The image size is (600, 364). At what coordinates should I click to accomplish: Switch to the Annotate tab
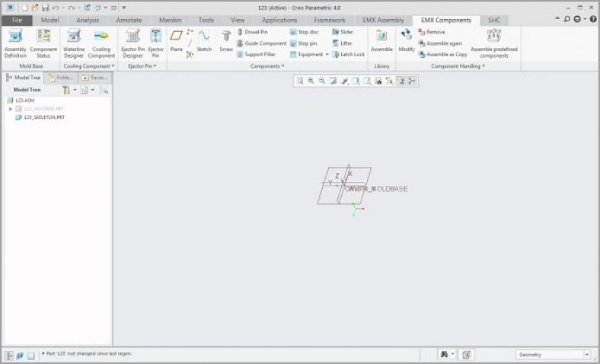point(129,21)
